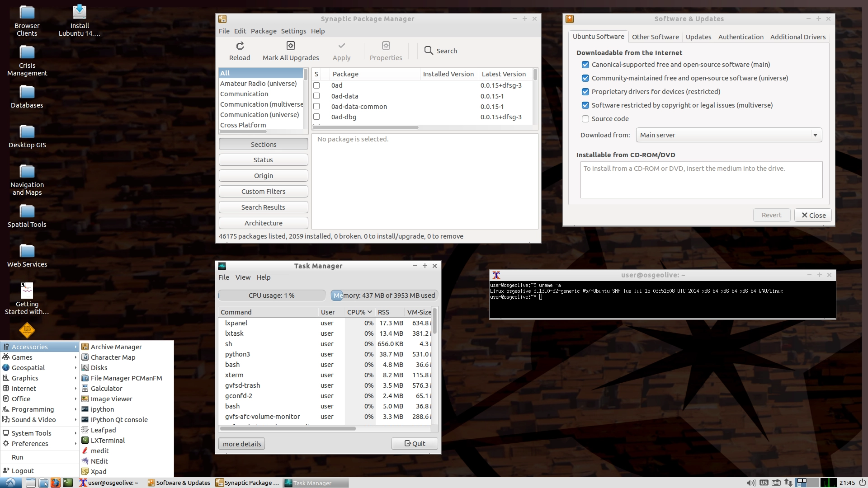Expand Office submenu

click(40, 399)
